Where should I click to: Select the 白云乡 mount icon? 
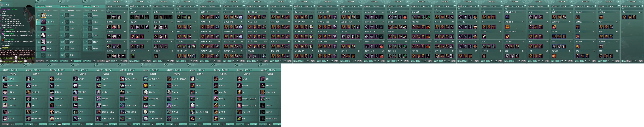click(193, 79)
